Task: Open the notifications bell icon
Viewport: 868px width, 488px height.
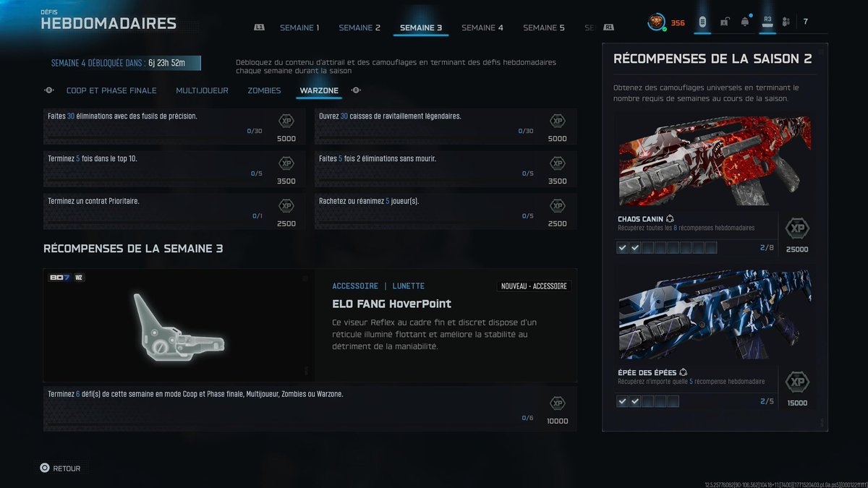Action: point(745,22)
